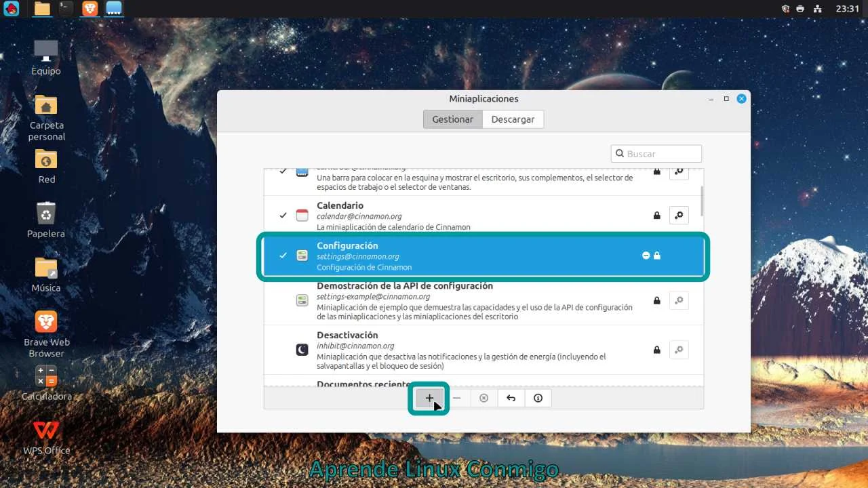
Task: Click the Calendario applet calendar icon
Action: [302, 216]
